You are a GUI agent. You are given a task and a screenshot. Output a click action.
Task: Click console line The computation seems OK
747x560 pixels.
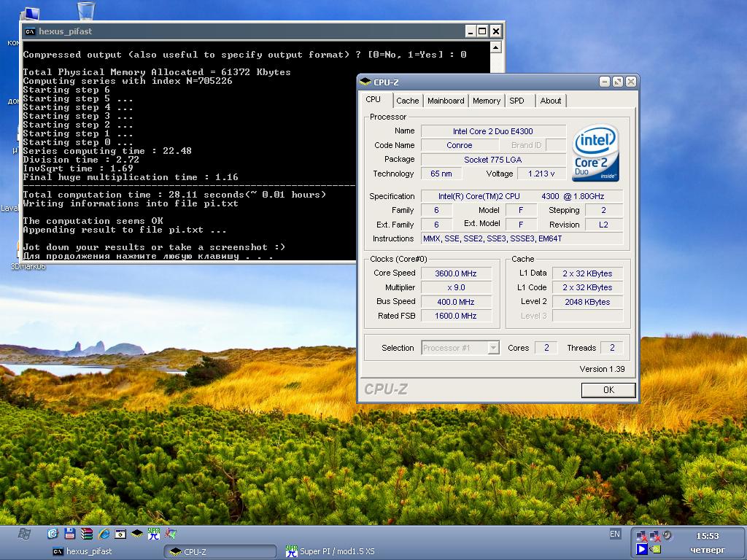[93, 221]
